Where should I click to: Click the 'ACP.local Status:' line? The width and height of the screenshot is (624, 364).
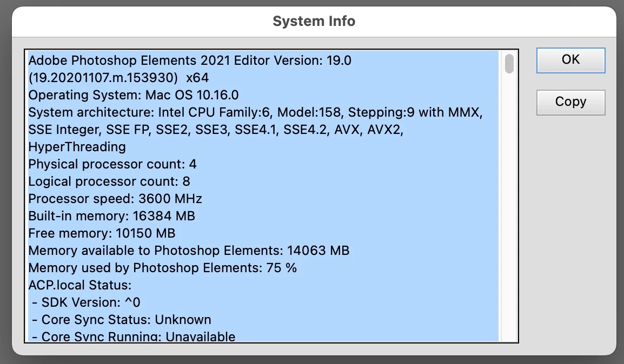click(x=79, y=285)
